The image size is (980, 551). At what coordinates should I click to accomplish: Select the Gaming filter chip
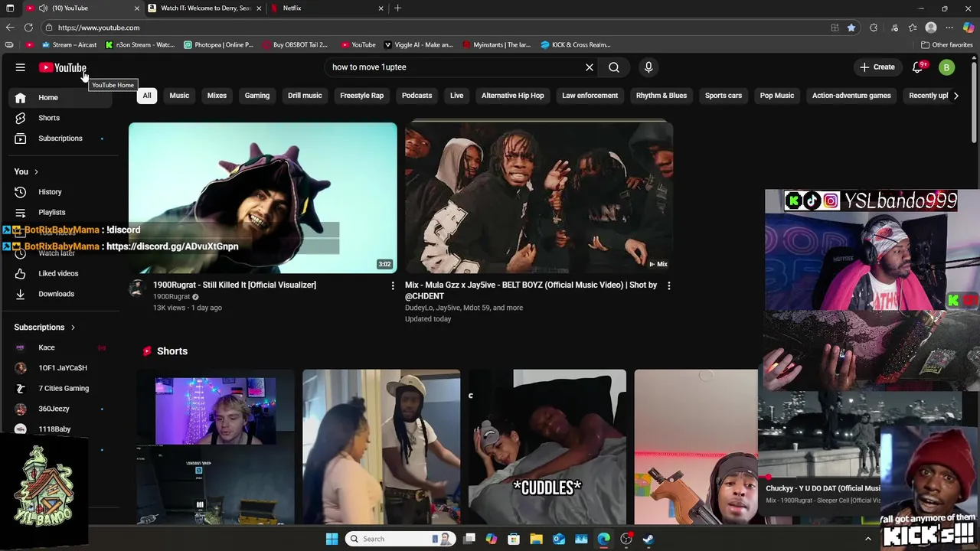point(257,96)
